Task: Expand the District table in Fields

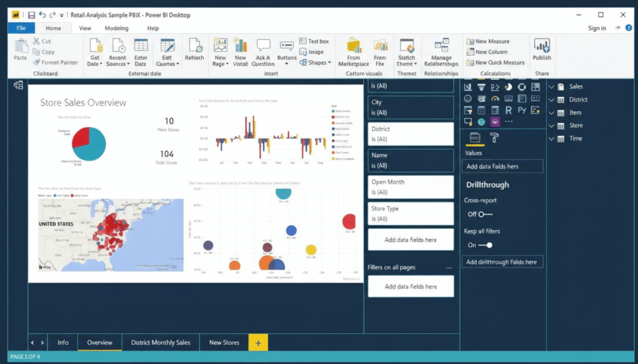Action: pyautogui.click(x=551, y=100)
